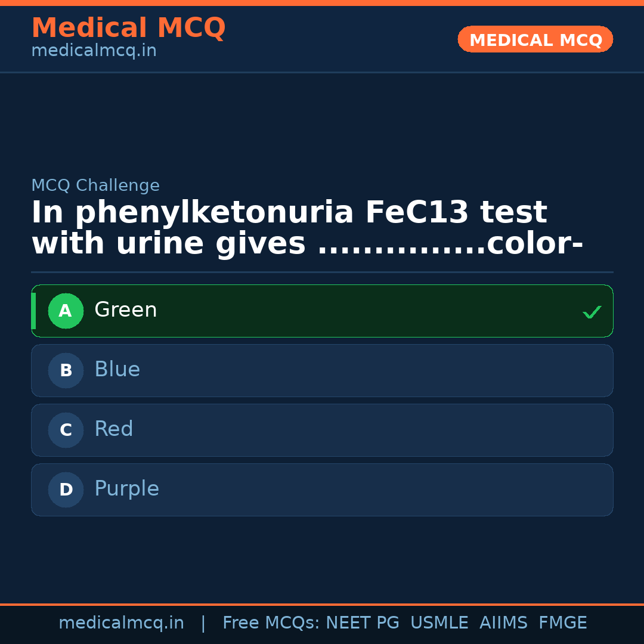Select the "Purple" answer option

[x=127, y=489]
